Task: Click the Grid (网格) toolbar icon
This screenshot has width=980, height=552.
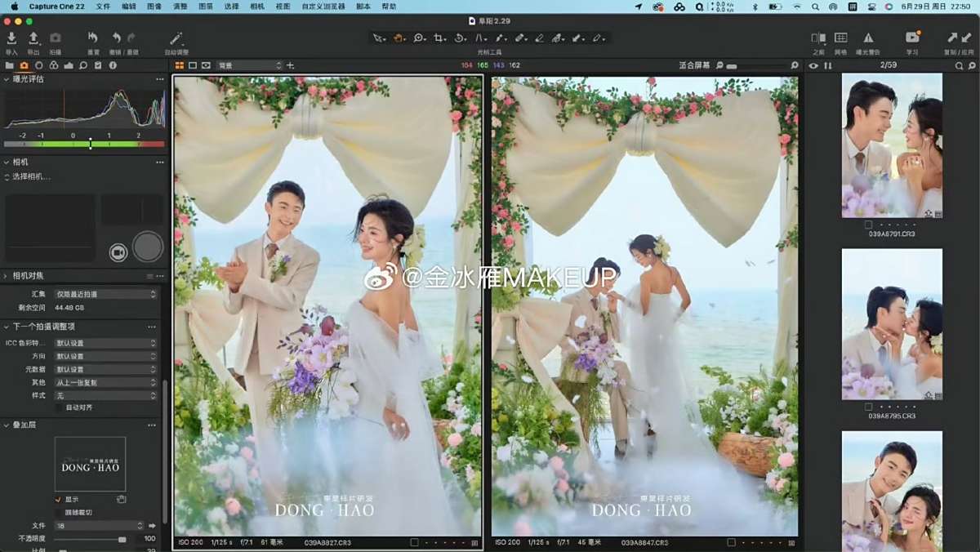Action: pos(840,38)
